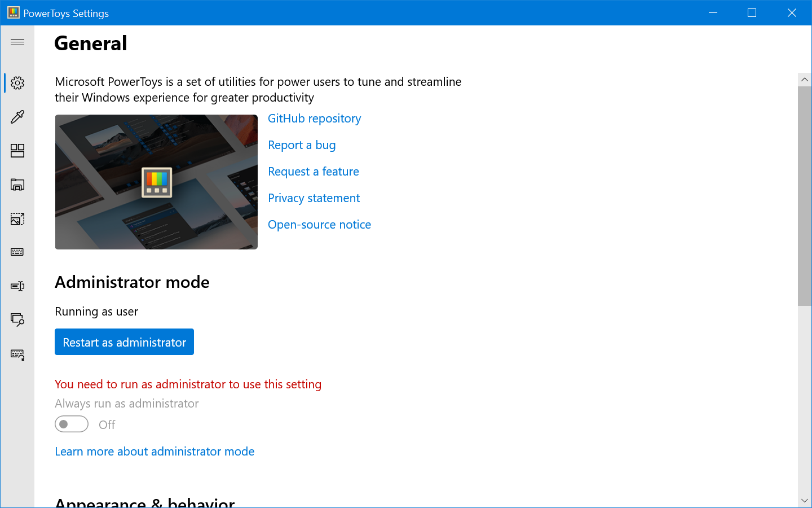
Task: Open Learn more about administrator mode
Action: (x=155, y=451)
